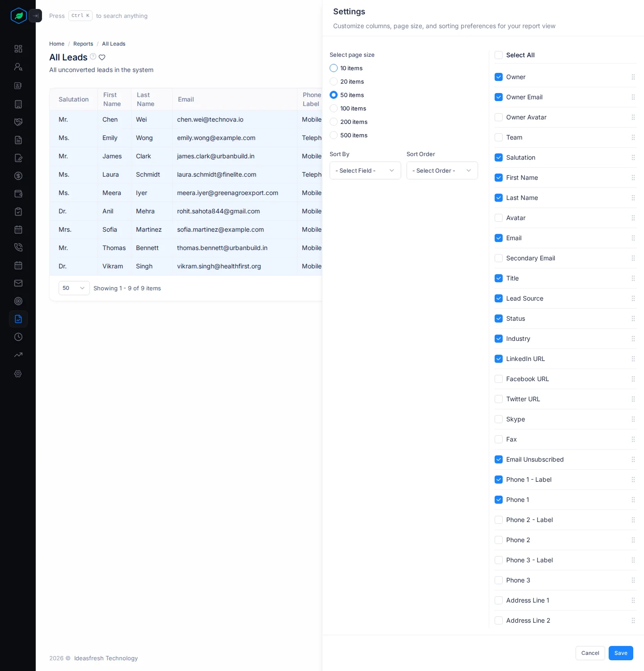Image resolution: width=644 pixels, height=671 pixels.
Task: Disable the LinkedIn URL column
Action: pyautogui.click(x=499, y=359)
